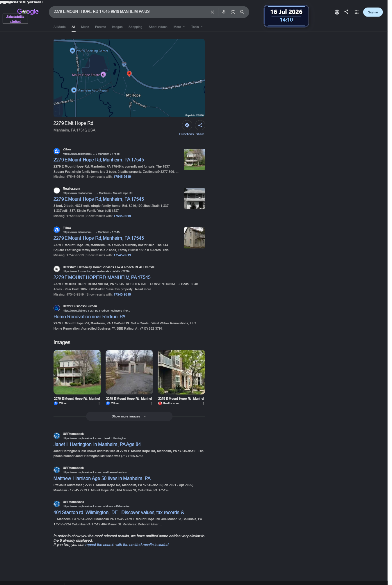
Task: Open quick settings gear icon
Action: click(337, 12)
